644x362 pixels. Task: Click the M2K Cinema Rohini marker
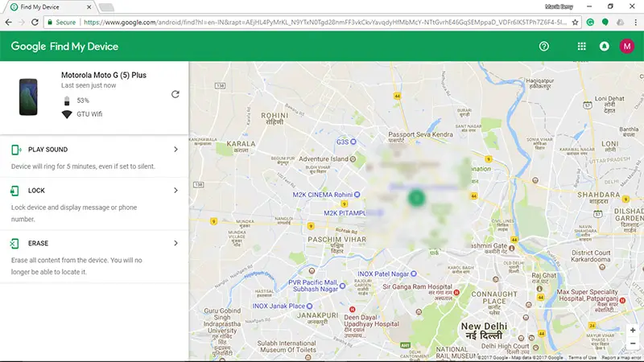[x=357, y=195]
